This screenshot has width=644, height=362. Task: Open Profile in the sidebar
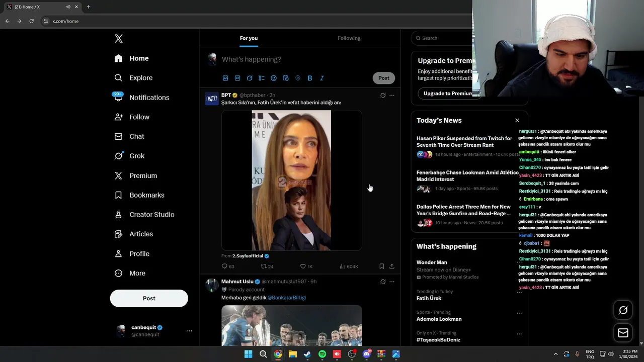coord(132,254)
